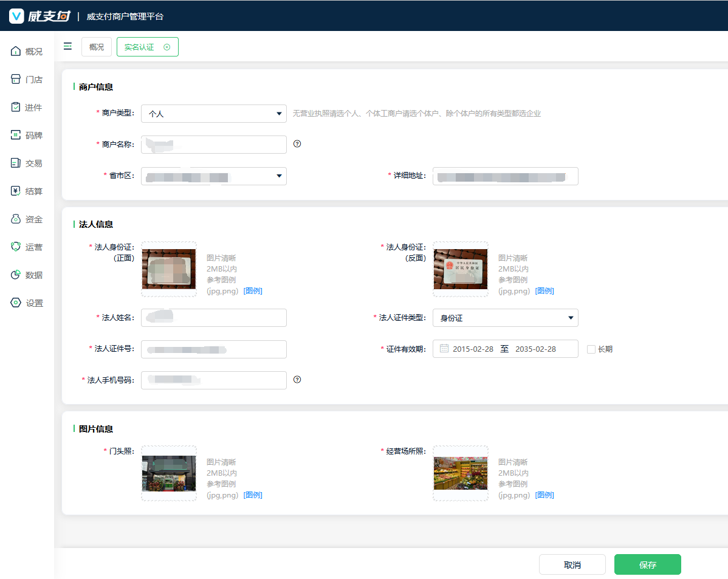Click the 门店 store icon in sidebar

click(16, 80)
